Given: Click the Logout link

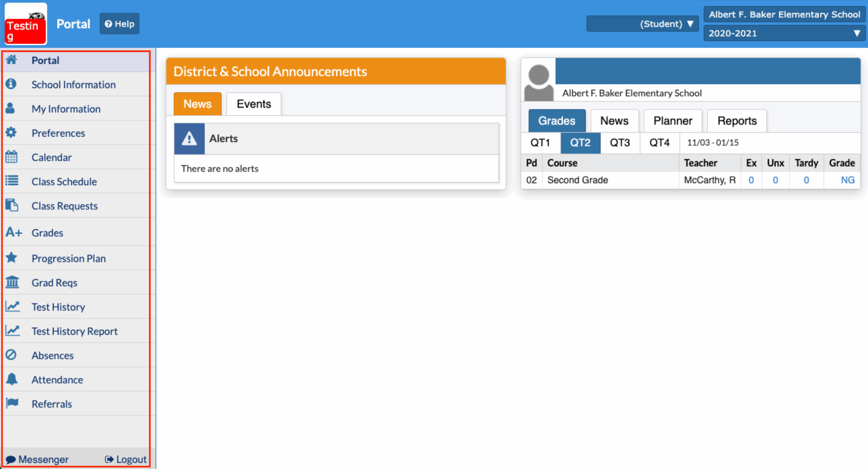Looking at the screenshot, I should tap(126, 459).
